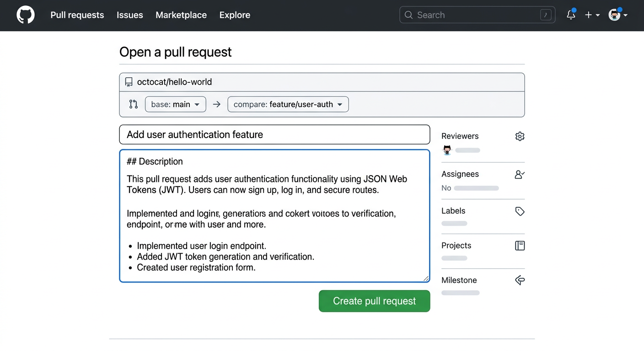Open notifications via the bell icon
Viewport: 644px width, 351px height.
click(570, 15)
